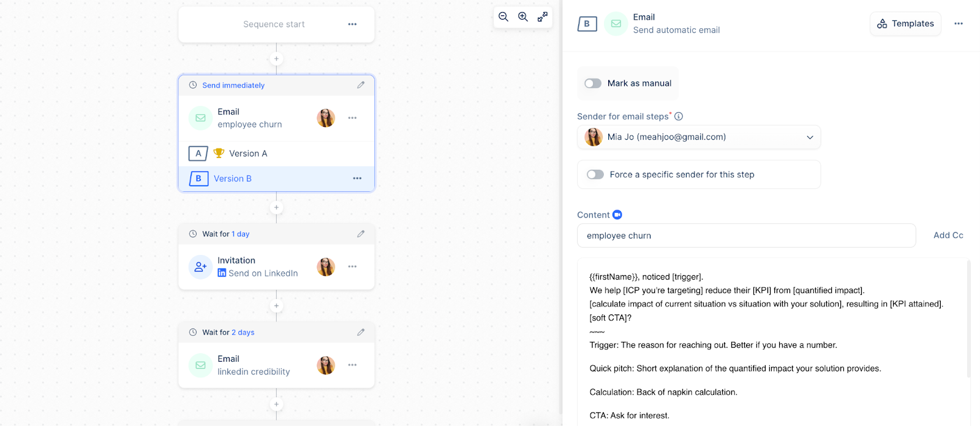Screen dimensions: 980x426
Task: Open more options beside Templates button
Action: (x=959, y=24)
